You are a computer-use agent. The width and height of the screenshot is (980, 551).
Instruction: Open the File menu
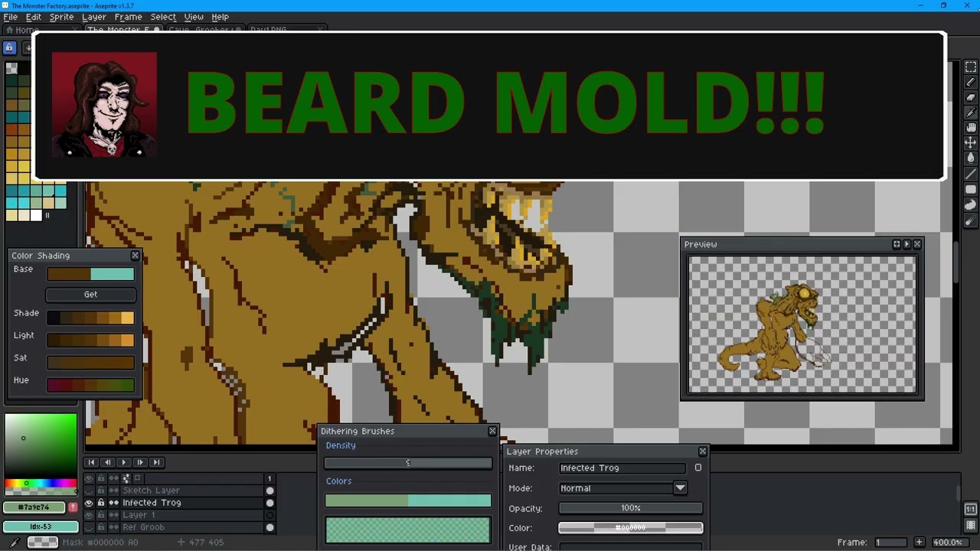[x=11, y=17]
